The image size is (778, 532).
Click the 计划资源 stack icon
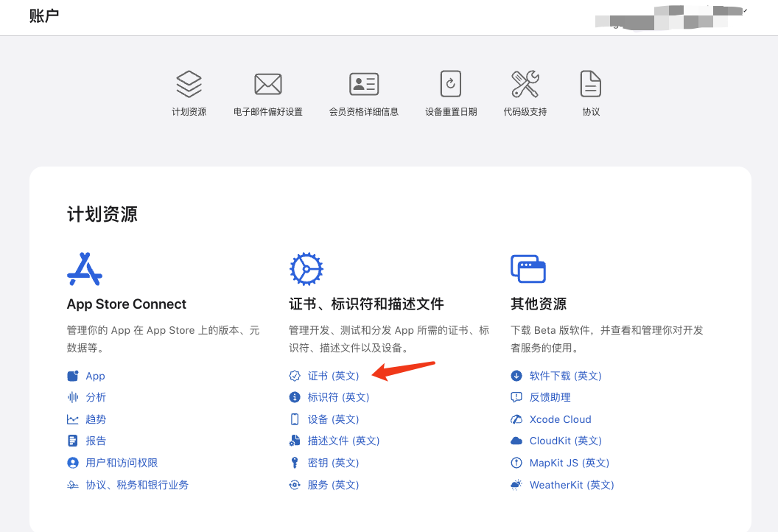pos(189,84)
